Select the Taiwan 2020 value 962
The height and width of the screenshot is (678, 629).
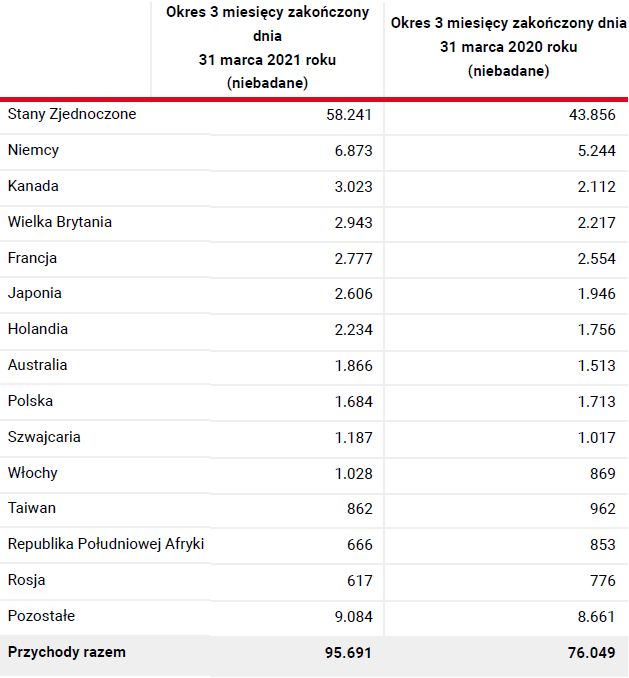click(x=603, y=508)
